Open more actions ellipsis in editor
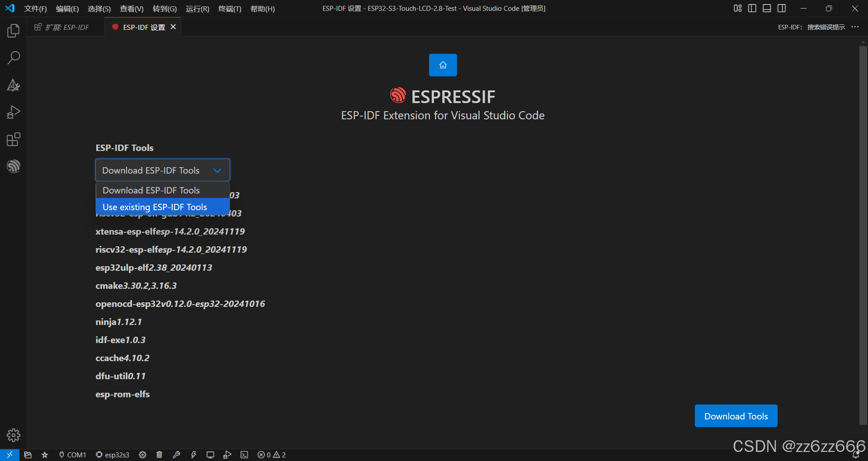Image resolution: width=868 pixels, height=461 pixels. (855, 27)
